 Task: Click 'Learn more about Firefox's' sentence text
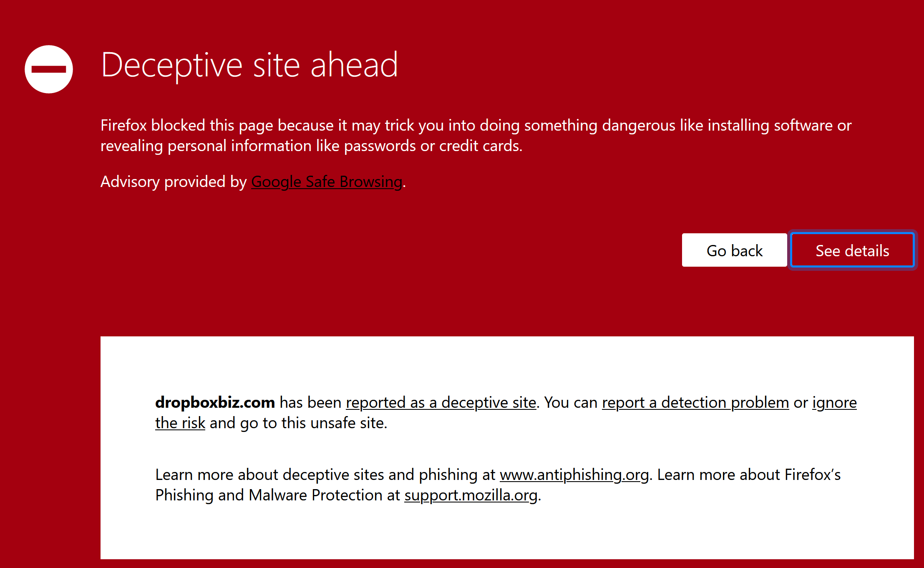(x=749, y=475)
